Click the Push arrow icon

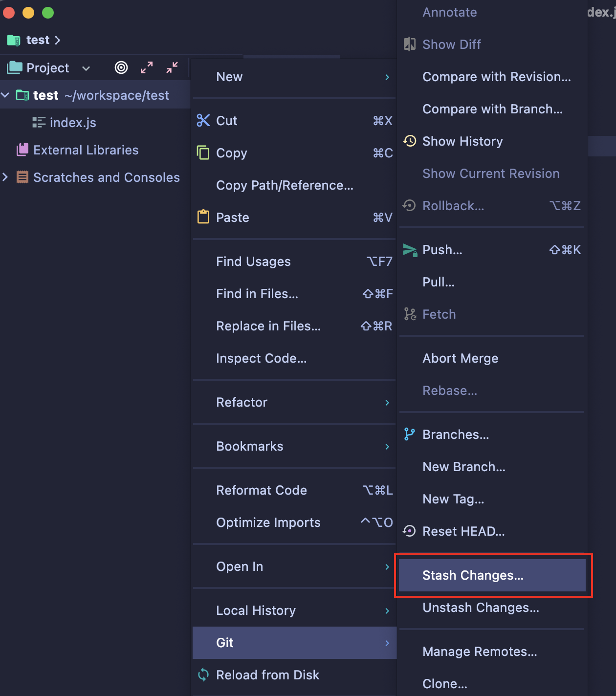[x=410, y=249]
